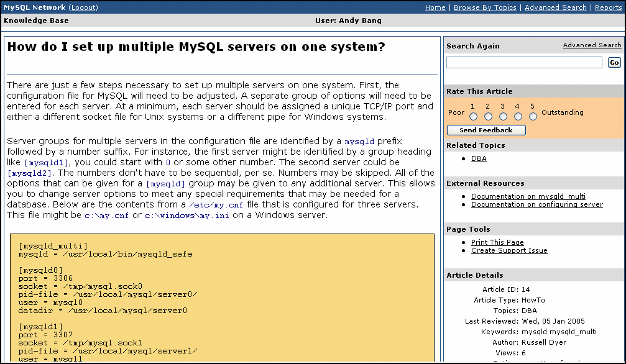Click the 'Article Details' section header
This screenshot has height=364, width=626.
point(475,275)
